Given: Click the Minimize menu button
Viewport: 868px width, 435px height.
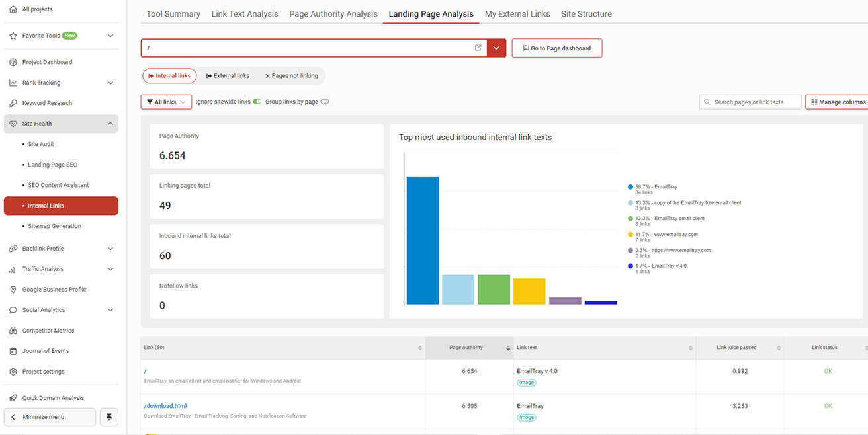Looking at the screenshot, I should tap(50, 417).
